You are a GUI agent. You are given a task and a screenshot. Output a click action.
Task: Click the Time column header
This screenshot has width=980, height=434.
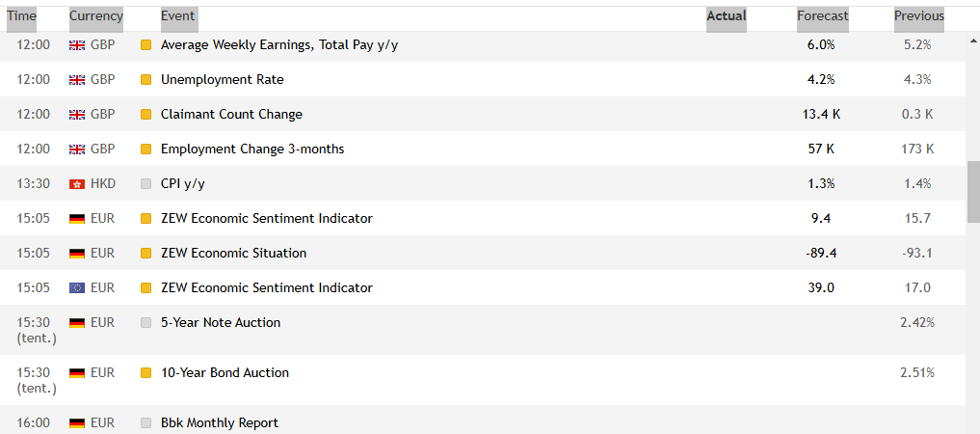(x=21, y=16)
